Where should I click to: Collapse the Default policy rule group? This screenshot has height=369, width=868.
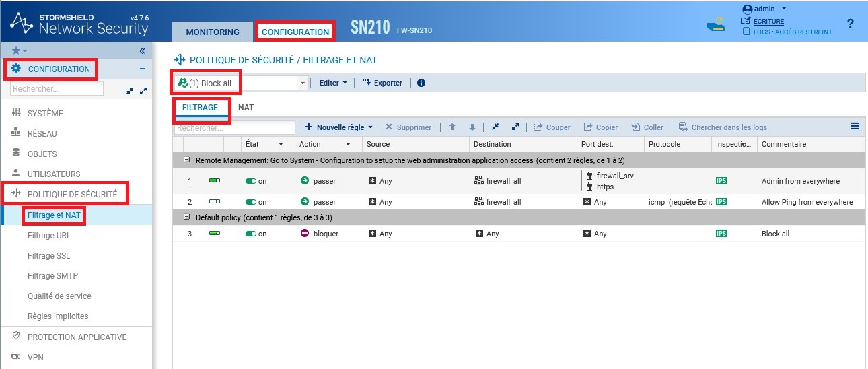click(186, 218)
